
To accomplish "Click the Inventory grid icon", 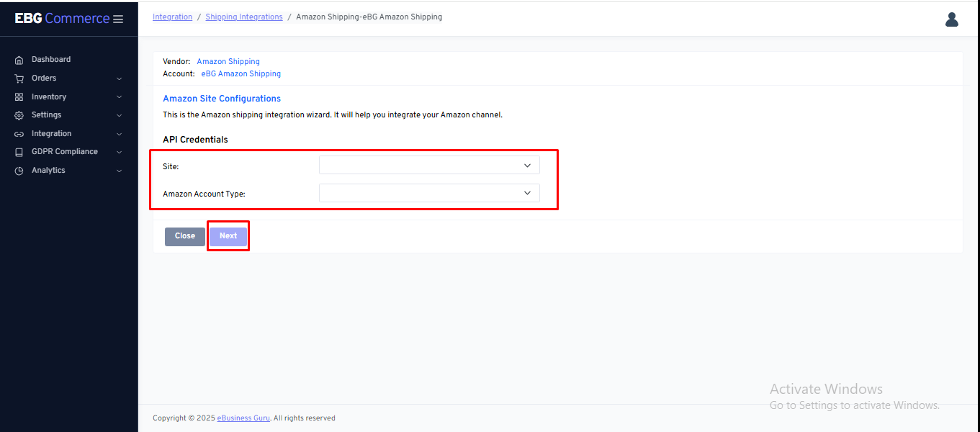I will [19, 97].
